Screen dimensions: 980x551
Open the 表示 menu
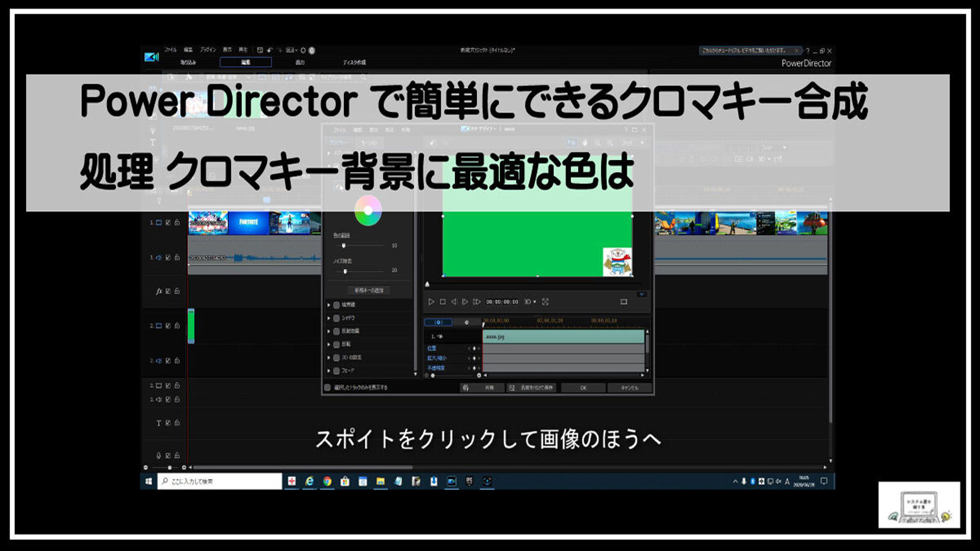click(227, 49)
